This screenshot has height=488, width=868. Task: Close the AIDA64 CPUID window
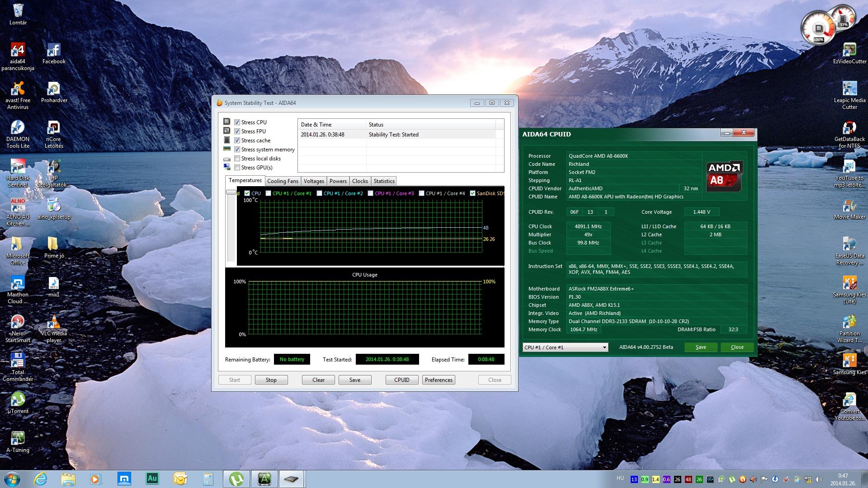pos(737,347)
